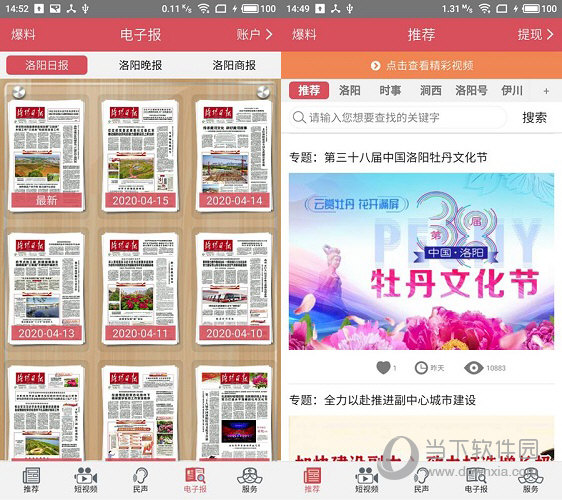Open 服务 in left screen bottom bar
The height and width of the screenshot is (500, 562).
pyautogui.click(x=249, y=480)
